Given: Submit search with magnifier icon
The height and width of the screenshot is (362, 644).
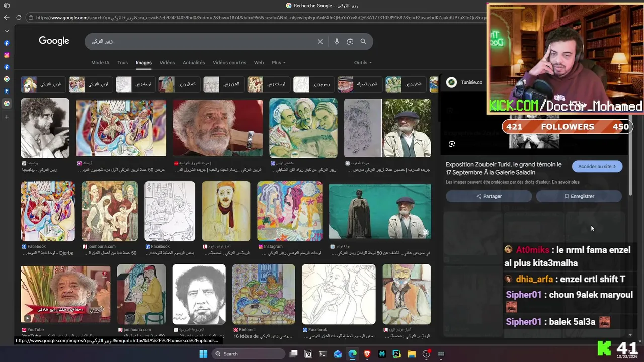Looking at the screenshot, I should pyautogui.click(x=363, y=42).
